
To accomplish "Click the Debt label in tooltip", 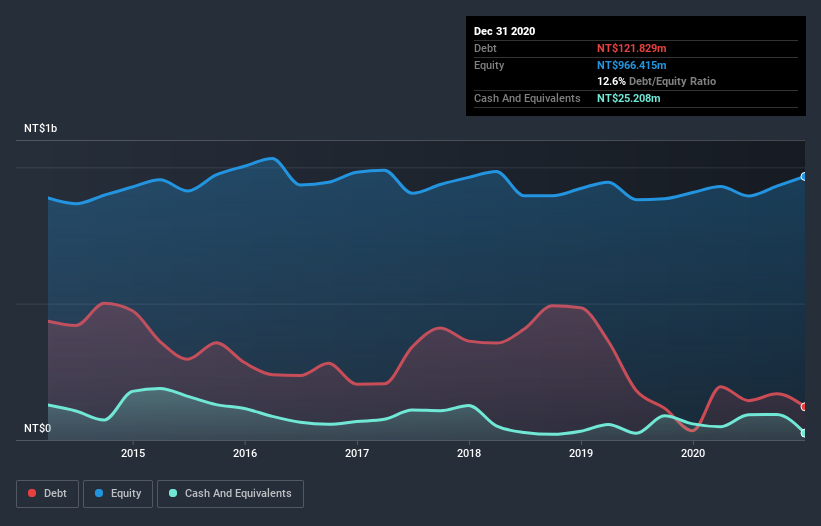I will coord(485,48).
